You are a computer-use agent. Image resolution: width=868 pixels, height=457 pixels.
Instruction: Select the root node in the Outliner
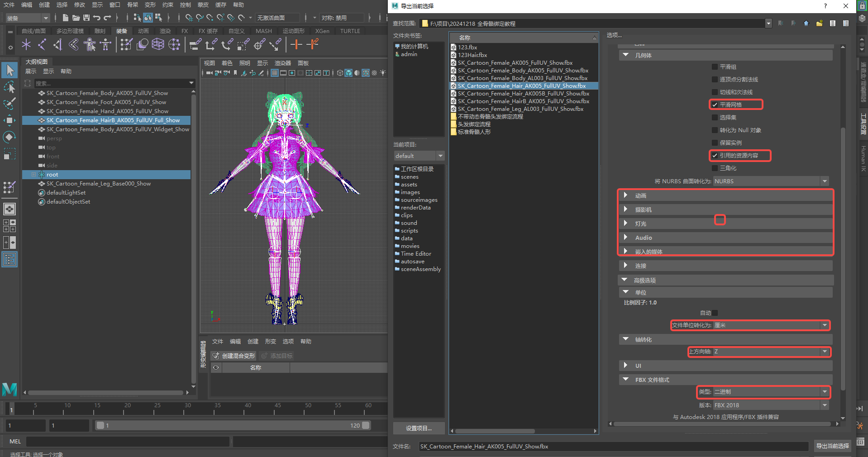pyautogui.click(x=106, y=175)
